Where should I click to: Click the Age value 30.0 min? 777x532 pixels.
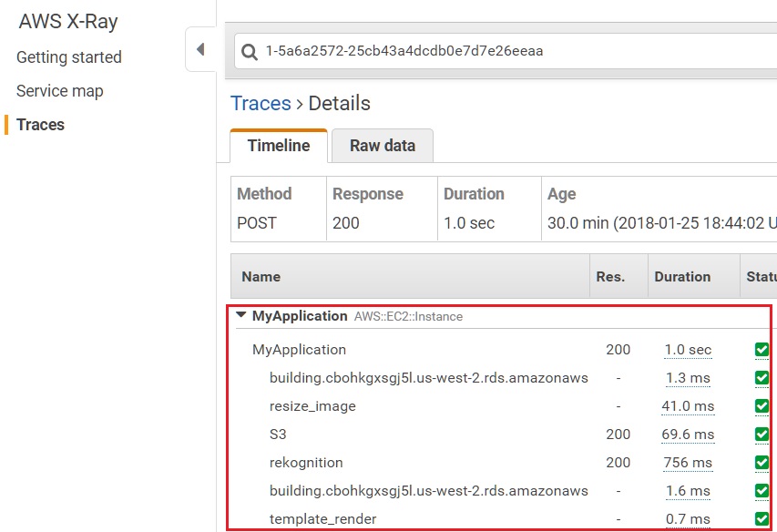[x=661, y=223]
